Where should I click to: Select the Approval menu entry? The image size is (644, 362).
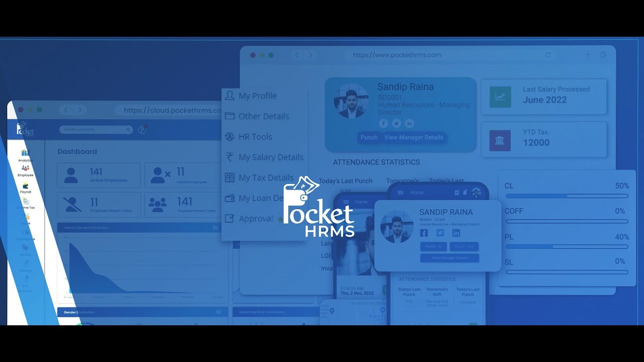(x=249, y=219)
